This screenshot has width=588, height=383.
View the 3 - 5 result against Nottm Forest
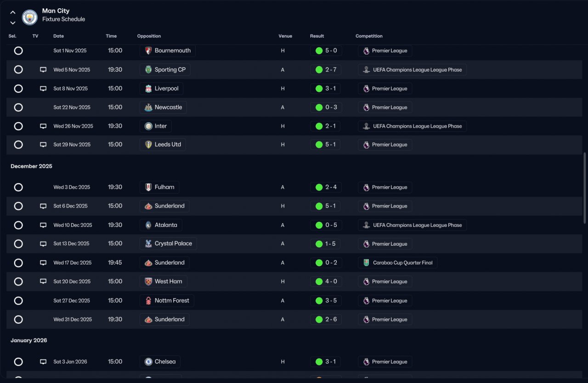coord(326,301)
